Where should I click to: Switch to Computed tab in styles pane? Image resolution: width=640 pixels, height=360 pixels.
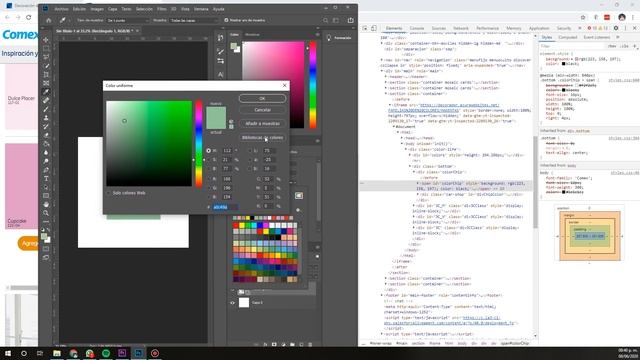(x=568, y=37)
